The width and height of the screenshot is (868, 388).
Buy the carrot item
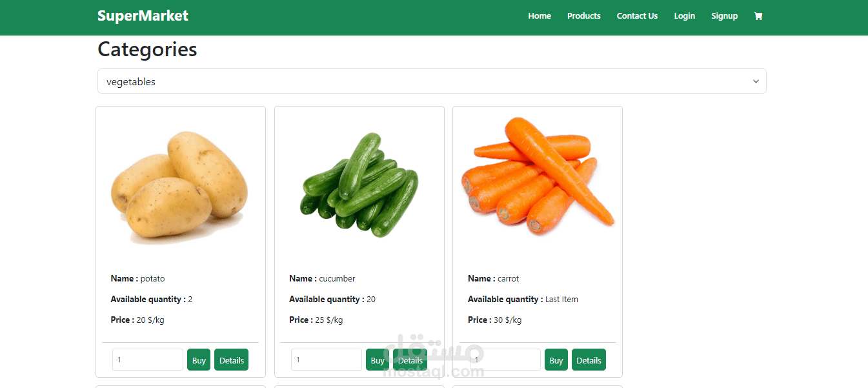[x=556, y=360]
